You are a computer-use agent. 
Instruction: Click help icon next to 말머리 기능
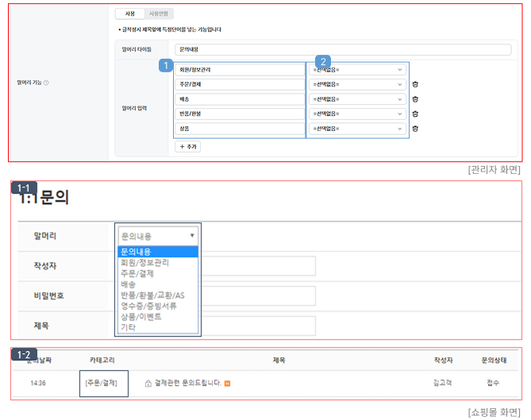coord(46,83)
